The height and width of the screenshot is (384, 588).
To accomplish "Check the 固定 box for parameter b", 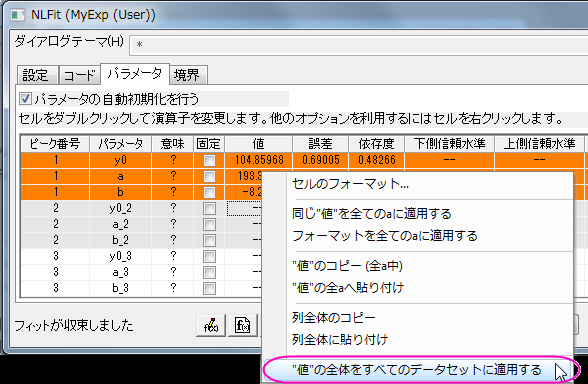I will (x=209, y=192).
